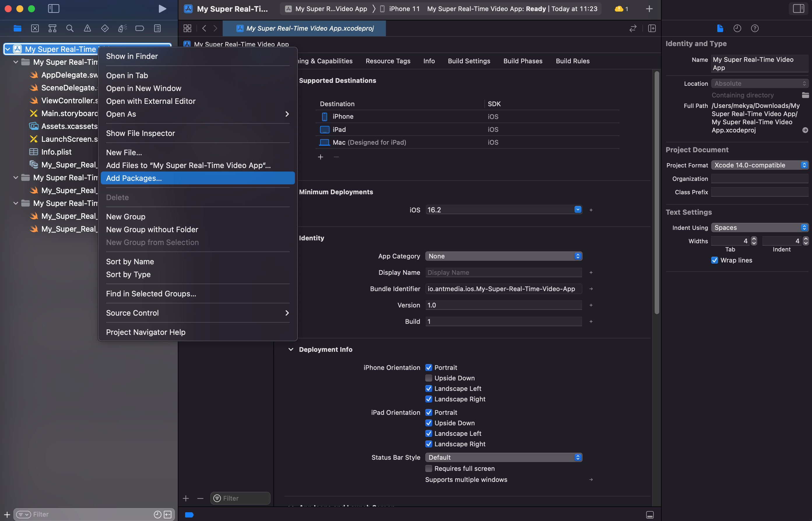
Task: Enable iPhone Upside Down orientation
Action: click(428, 378)
